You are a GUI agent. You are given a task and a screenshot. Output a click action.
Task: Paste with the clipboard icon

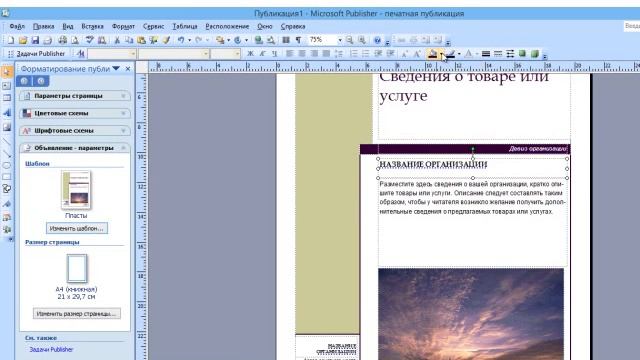pos(141,40)
